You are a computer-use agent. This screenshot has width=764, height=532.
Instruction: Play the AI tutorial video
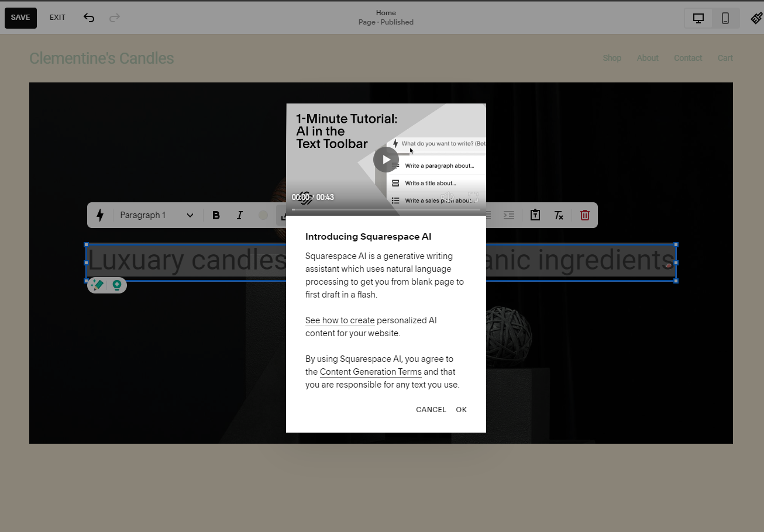[x=386, y=158]
